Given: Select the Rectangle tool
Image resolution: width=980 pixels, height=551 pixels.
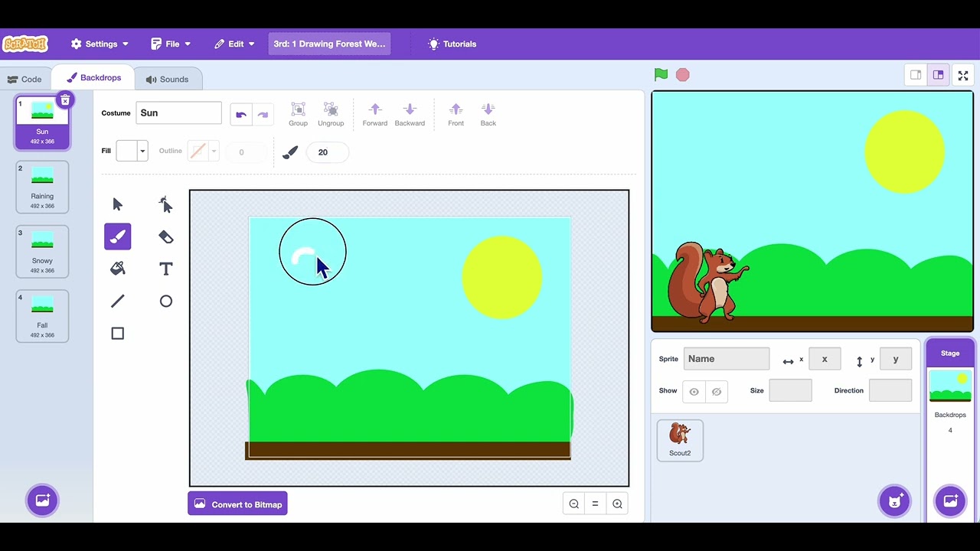Looking at the screenshot, I should [x=118, y=333].
